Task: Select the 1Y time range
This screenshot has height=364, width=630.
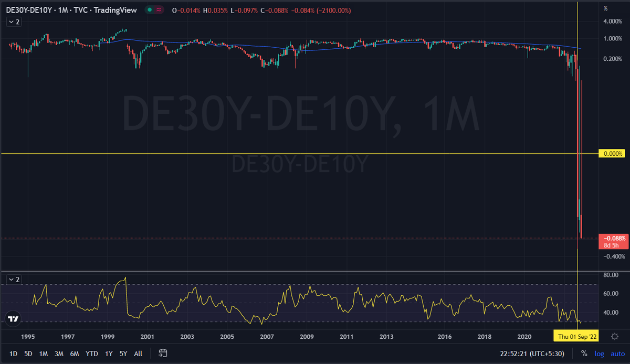Action: point(109,354)
